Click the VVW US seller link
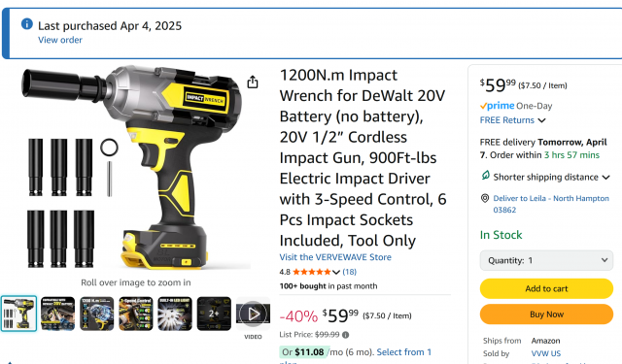Screen dimensions: 622x364 click(546, 353)
